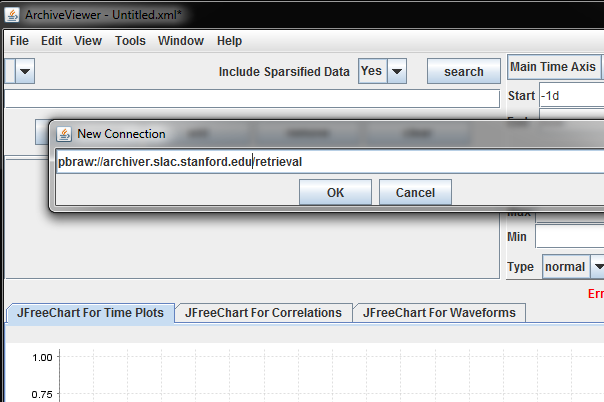Open the File menu
The image size is (604, 402).
19,41
